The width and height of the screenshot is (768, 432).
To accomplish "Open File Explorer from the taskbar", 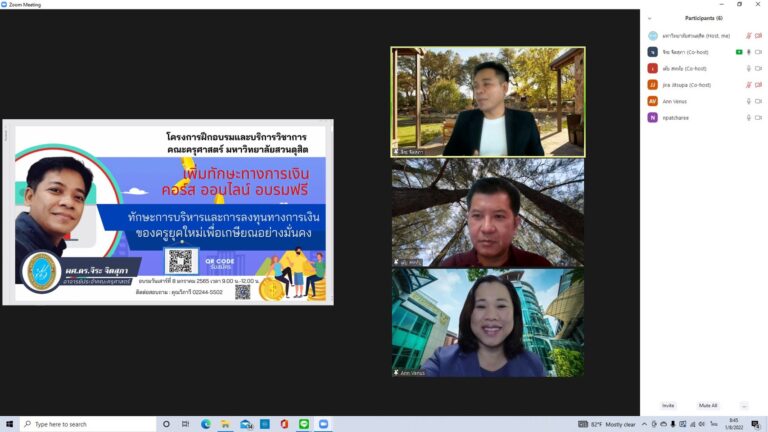I will point(225,424).
